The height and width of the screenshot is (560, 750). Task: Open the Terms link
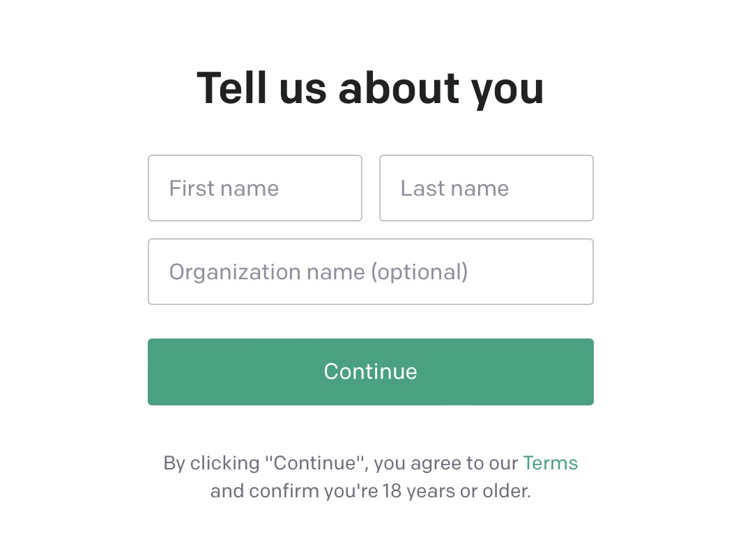(550, 463)
